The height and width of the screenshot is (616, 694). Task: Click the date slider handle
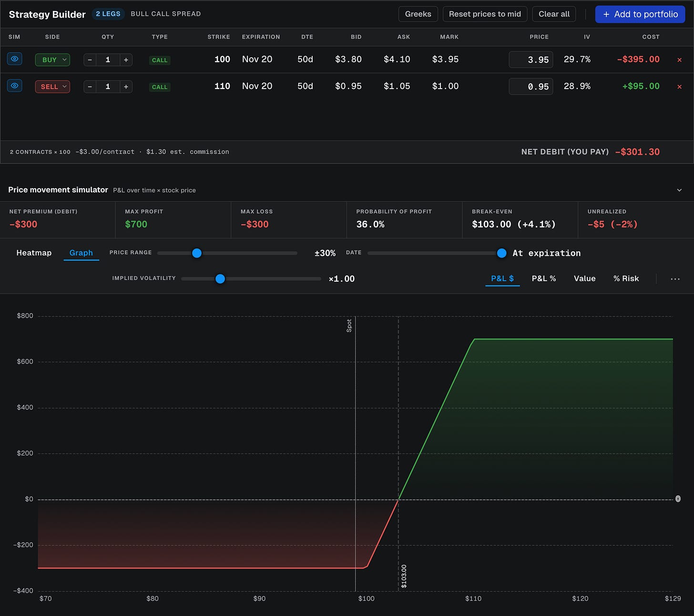[x=501, y=253]
